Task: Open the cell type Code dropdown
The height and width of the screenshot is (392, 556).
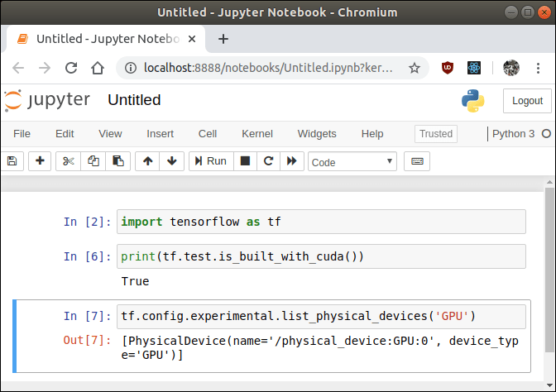Action: (352, 162)
